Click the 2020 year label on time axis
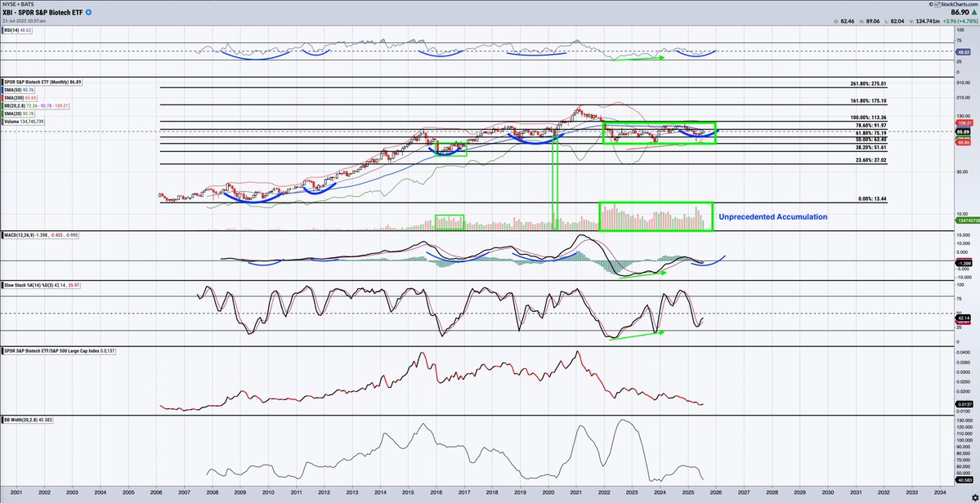 [x=548, y=493]
